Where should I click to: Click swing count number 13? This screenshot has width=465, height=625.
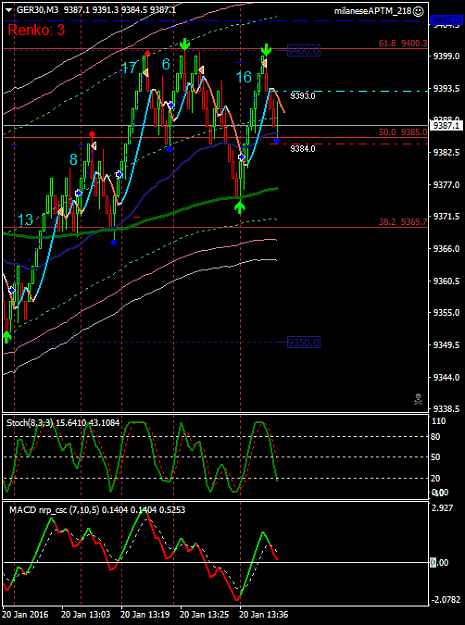point(25,220)
